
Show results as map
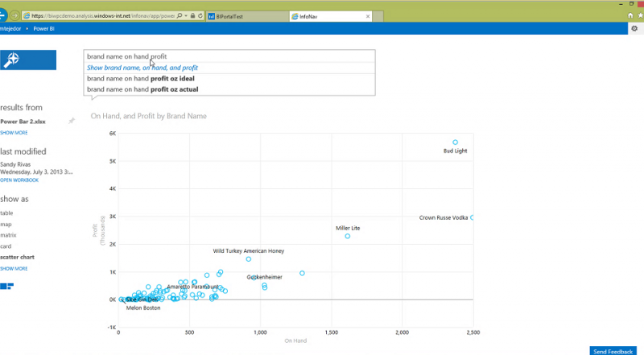pyautogui.click(x=6, y=225)
